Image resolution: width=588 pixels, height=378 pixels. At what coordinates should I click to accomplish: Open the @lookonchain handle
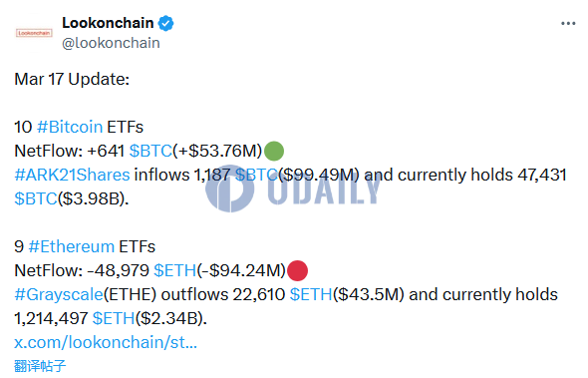click(x=111, y=43)
